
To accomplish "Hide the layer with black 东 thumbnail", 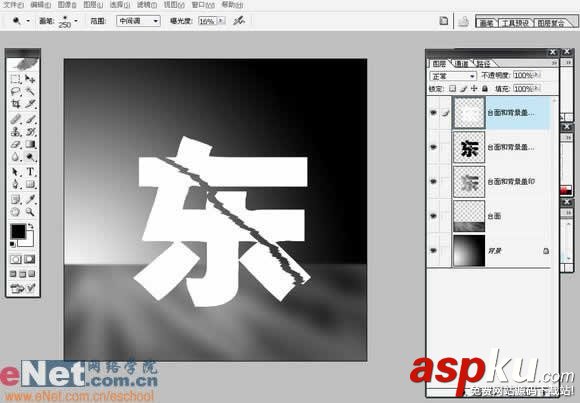I will 433,147.
